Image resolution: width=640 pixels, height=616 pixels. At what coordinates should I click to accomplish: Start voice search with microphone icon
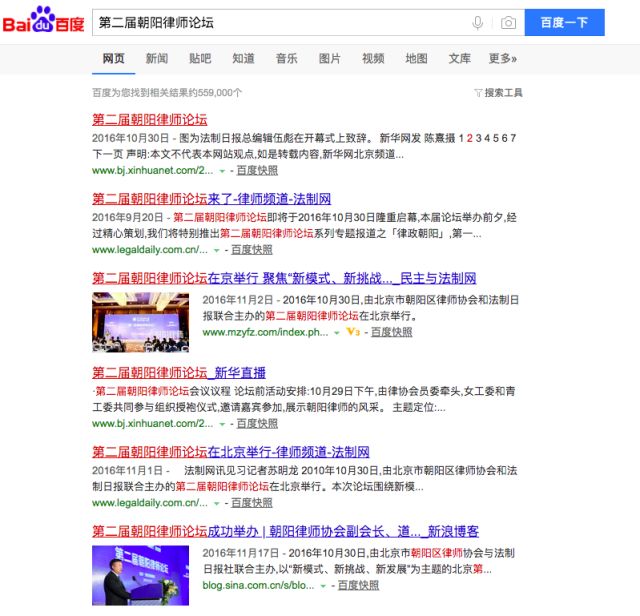478,23
